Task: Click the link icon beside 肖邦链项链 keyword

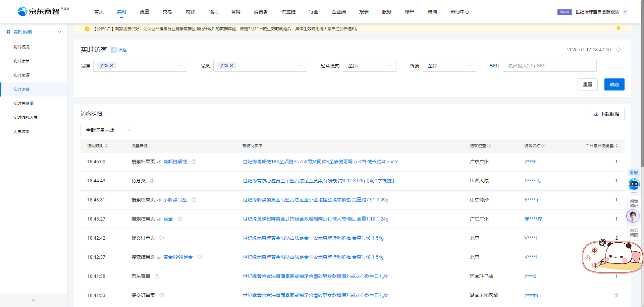Action: click(x=159, y=162)
